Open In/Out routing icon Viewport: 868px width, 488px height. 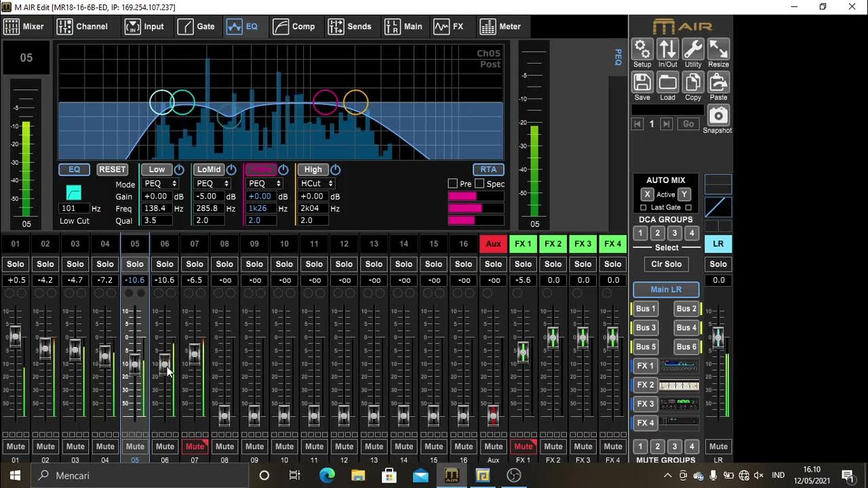667,49
